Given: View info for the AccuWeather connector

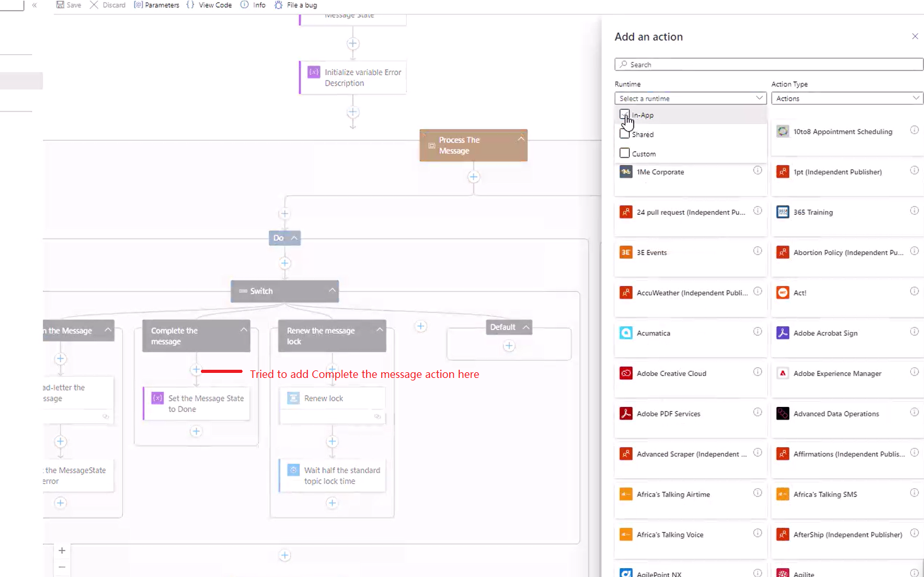Looking at the screenshot, I should pyautogui.click(x=758, y=291).
